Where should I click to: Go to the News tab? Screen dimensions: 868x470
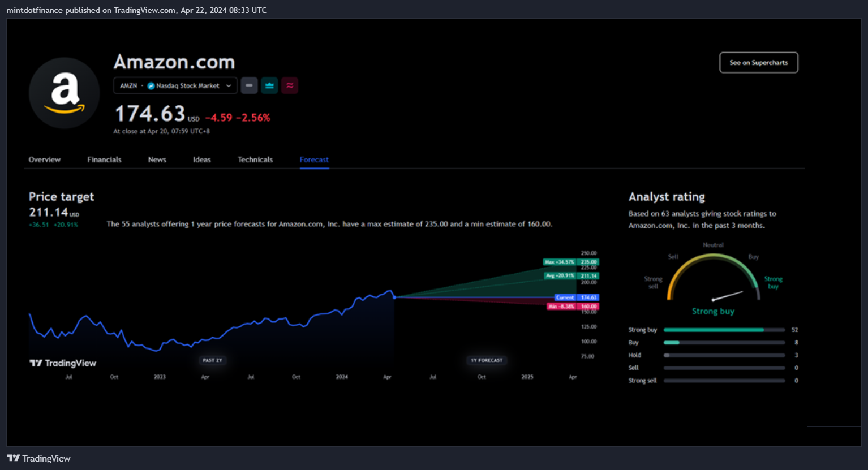(157, 159)
